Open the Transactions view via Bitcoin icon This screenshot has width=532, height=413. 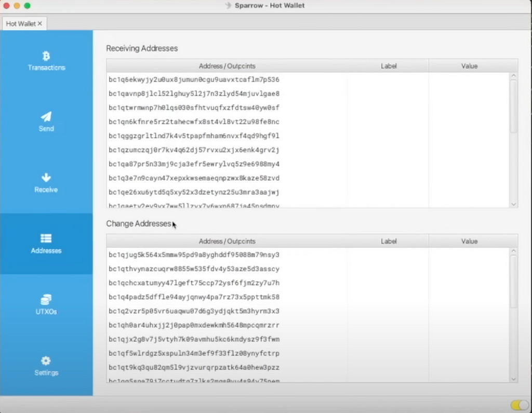click(46, 56)
